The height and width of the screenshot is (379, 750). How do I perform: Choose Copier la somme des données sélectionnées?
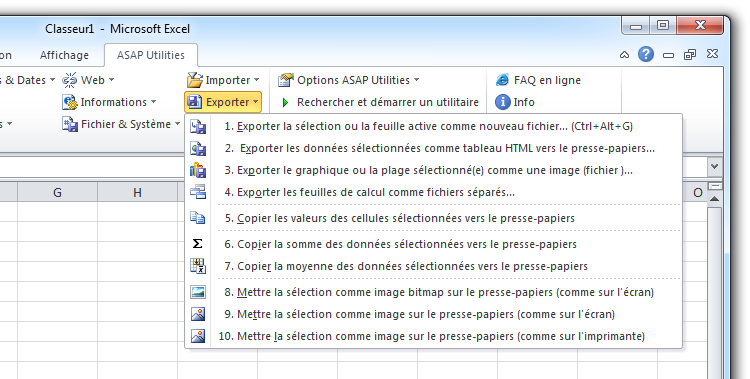[x=433, y=244]
